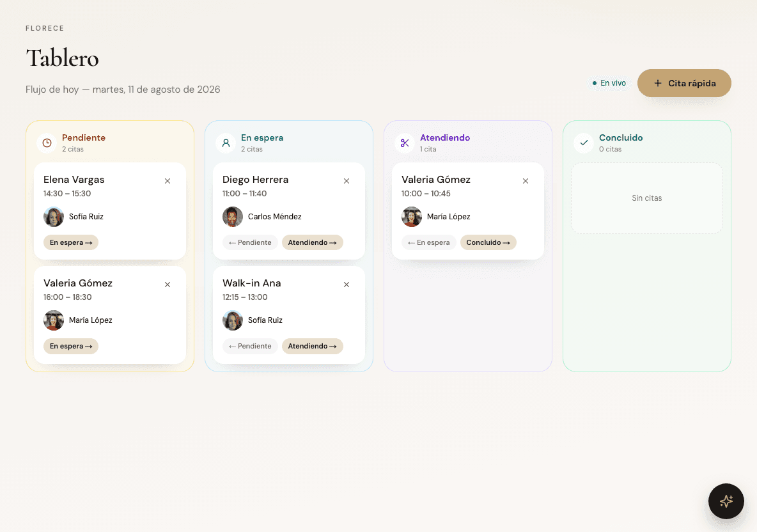Click the Walk-in Ana name
Viewport: 757px width, 532px height.
point(251,283)
